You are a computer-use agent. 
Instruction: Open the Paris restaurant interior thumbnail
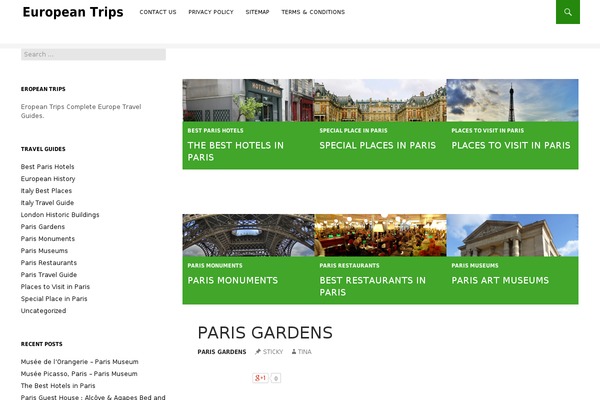click(380, 235)
